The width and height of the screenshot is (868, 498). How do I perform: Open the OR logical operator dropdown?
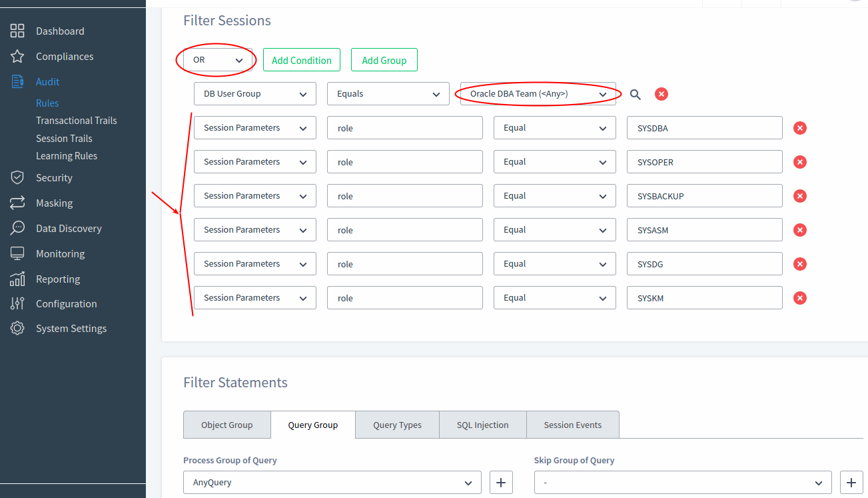[217, 59]
